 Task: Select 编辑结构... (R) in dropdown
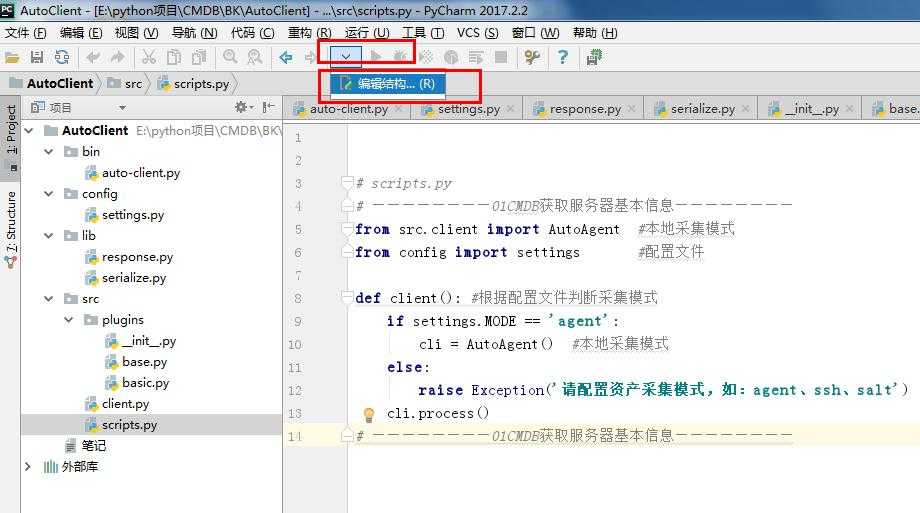pyautogui.click(x=387, y=84)
